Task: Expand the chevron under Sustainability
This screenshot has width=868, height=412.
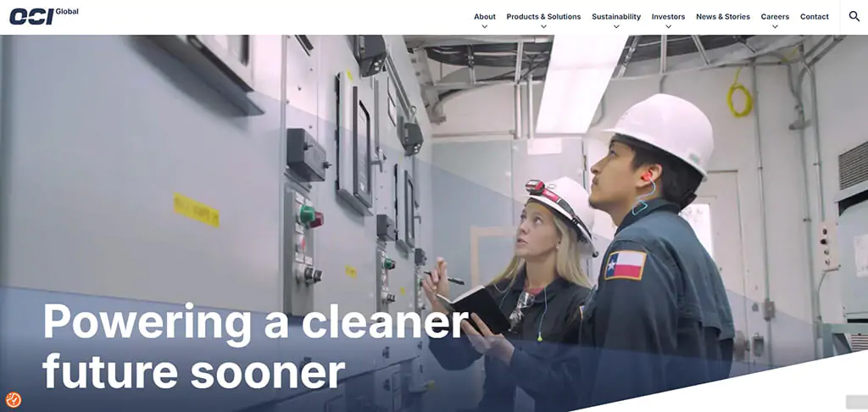Action: click(x=616, y=26)
